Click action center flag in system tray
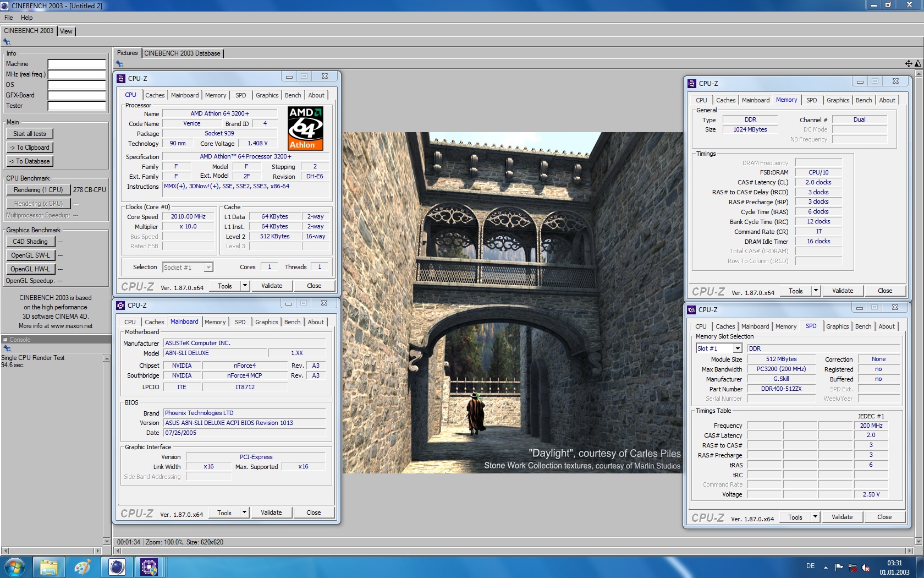 click(x=839, y=568)
